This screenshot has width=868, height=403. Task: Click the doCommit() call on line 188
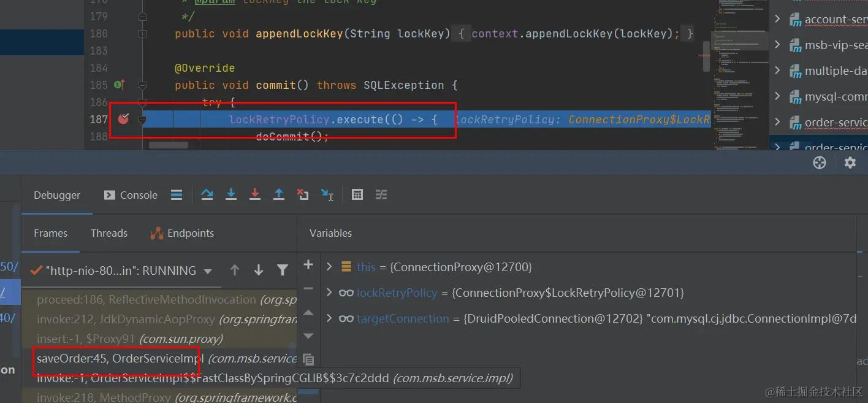click(292, 136)
